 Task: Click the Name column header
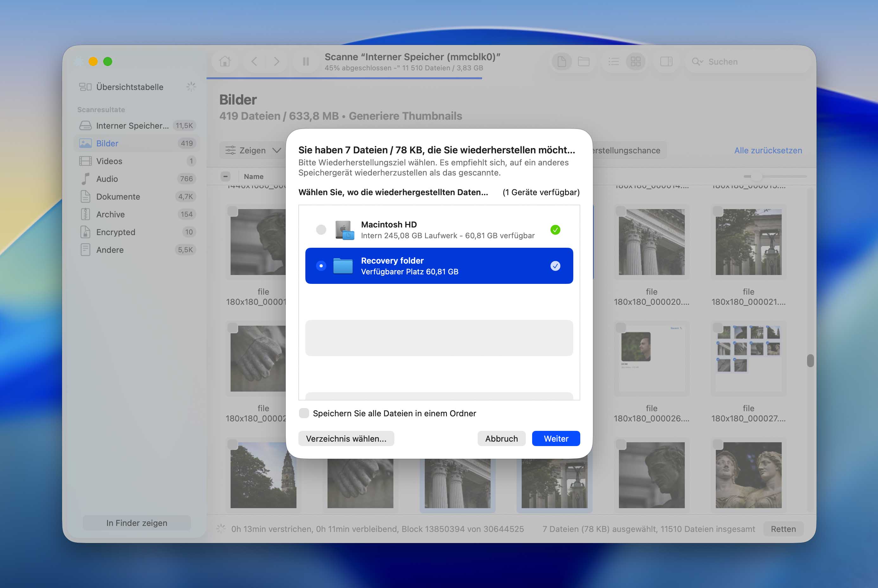tap(254, 176)
